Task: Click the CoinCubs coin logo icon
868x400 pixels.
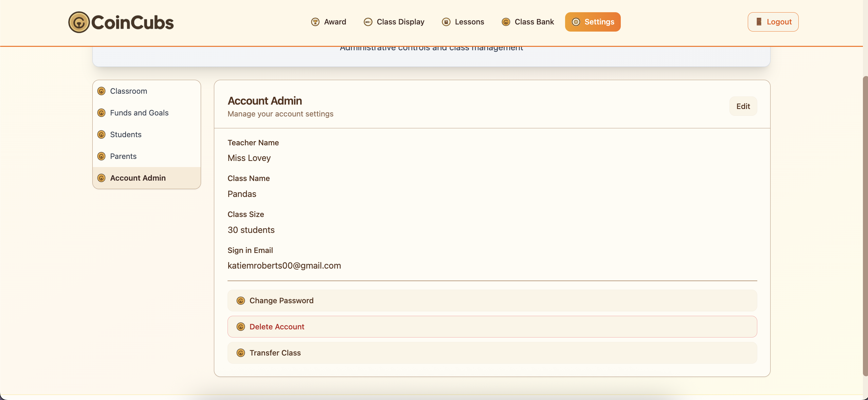Action: point(79,22)
